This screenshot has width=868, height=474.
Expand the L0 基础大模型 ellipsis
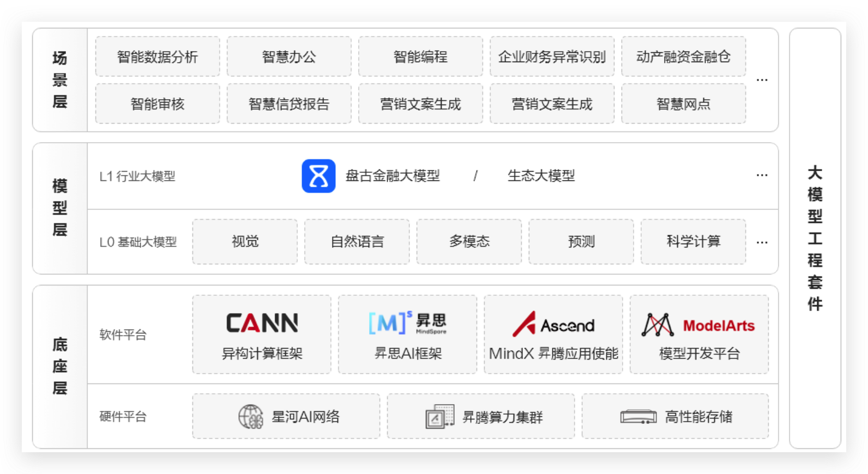(x=762, y=242)
